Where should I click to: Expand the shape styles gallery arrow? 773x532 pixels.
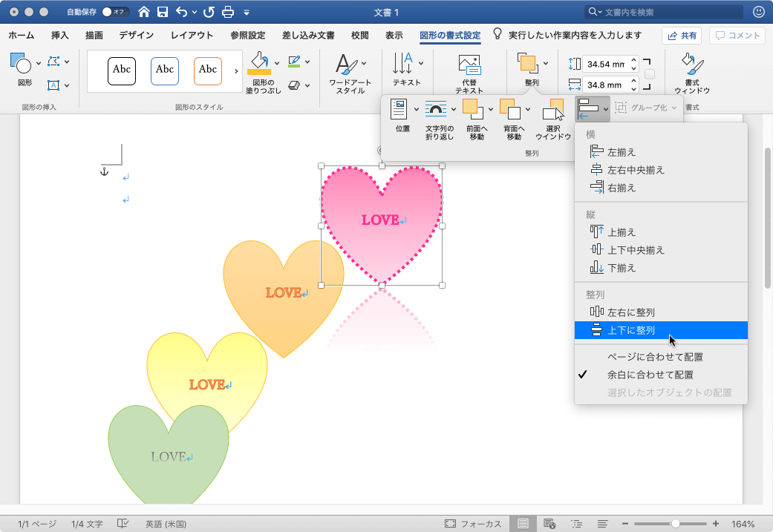(237, 70)
